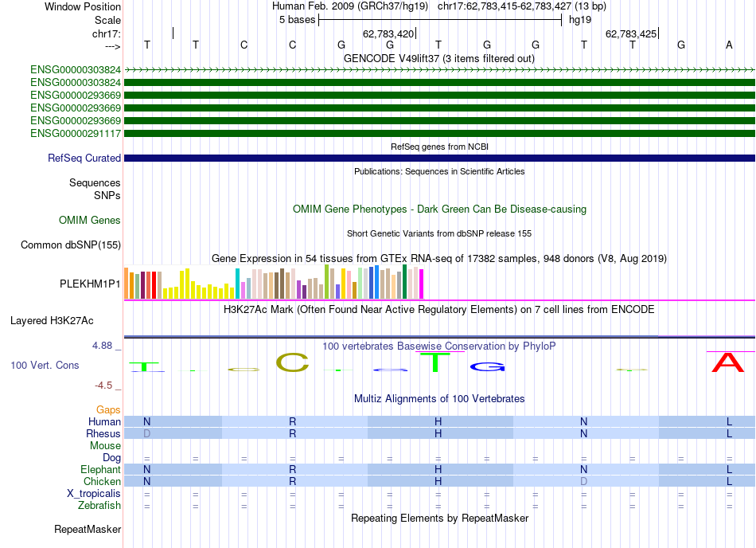
Task: Open the OMIM Genes label
Action: coord(89,220)
